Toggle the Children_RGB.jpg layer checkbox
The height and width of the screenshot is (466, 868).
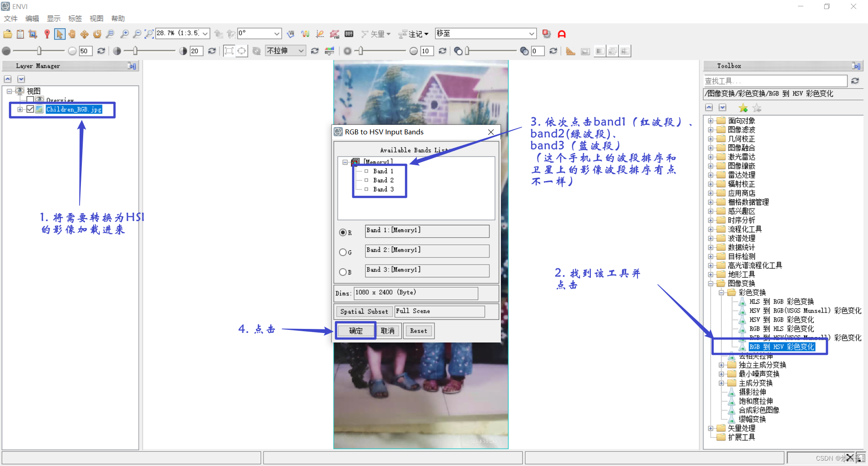coord(30,109)
